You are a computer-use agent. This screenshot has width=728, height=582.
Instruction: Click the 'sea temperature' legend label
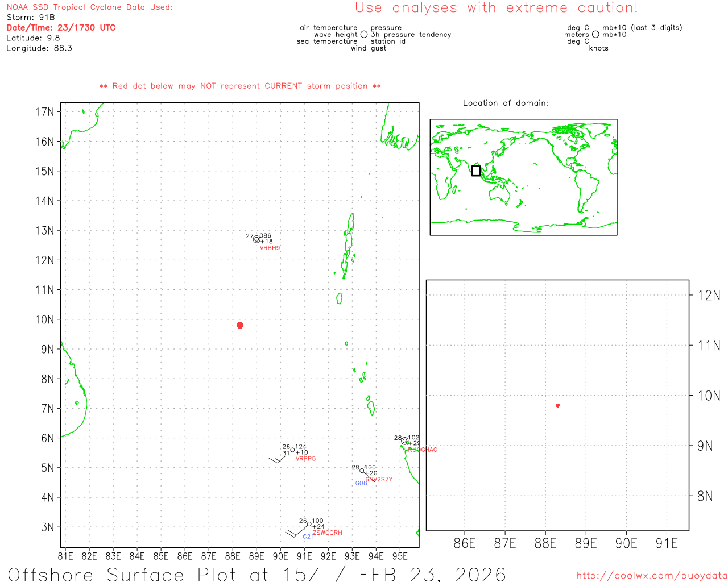[x=327, y=41]
